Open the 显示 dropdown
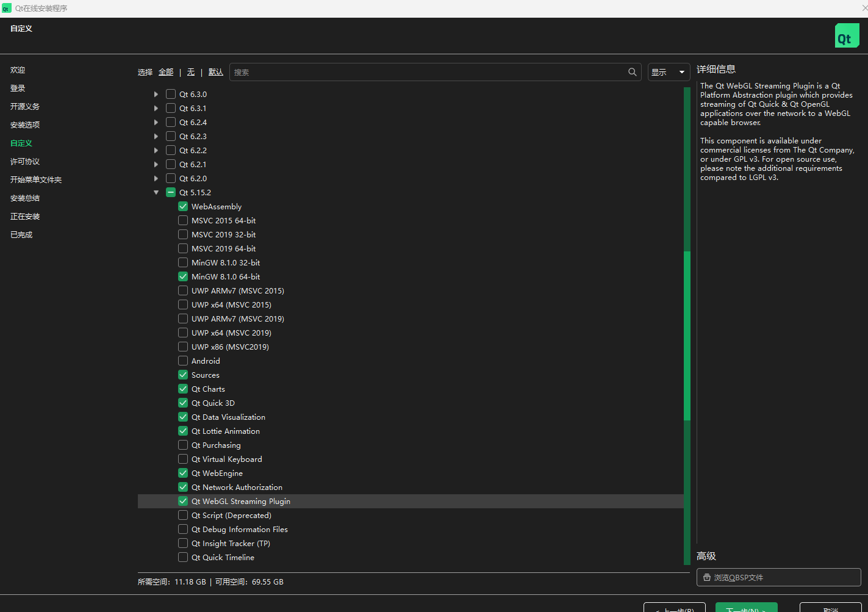 click(669, 72)
